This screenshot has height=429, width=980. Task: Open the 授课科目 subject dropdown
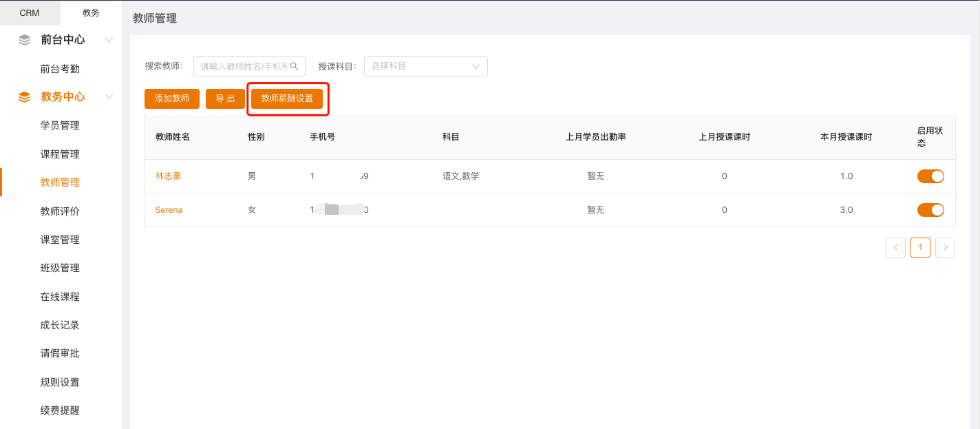425,66
